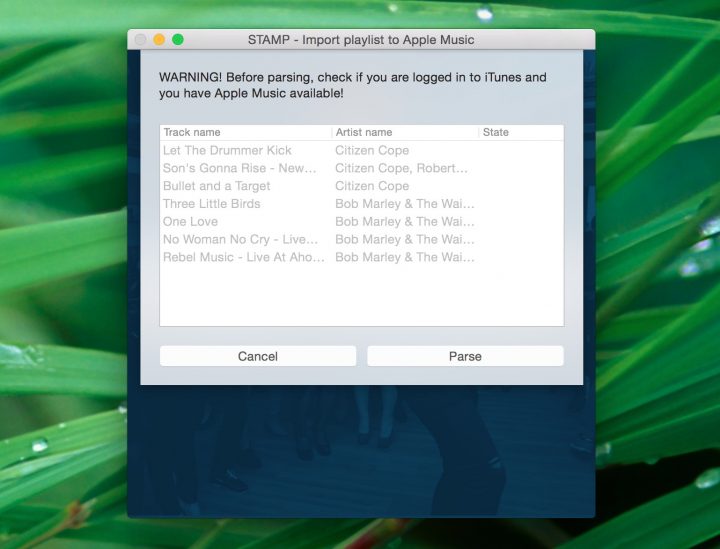Image resolution: width=720 pixels, height=549 pixels.
Task: Select track 'Three Little Birds'
Action: 211,204
